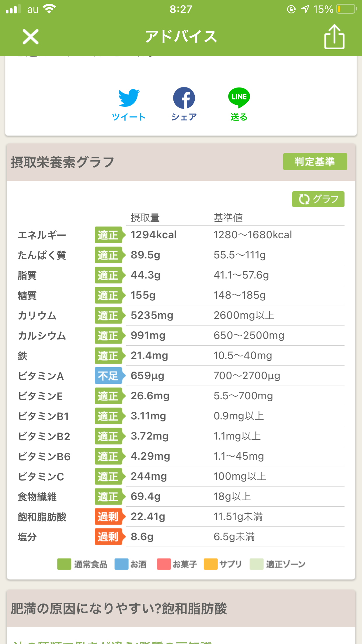Image resolution: width=362 pixels, height=644 pixels.
Task: Switch view with the グラフ toggle button
Action: point(318,199)
